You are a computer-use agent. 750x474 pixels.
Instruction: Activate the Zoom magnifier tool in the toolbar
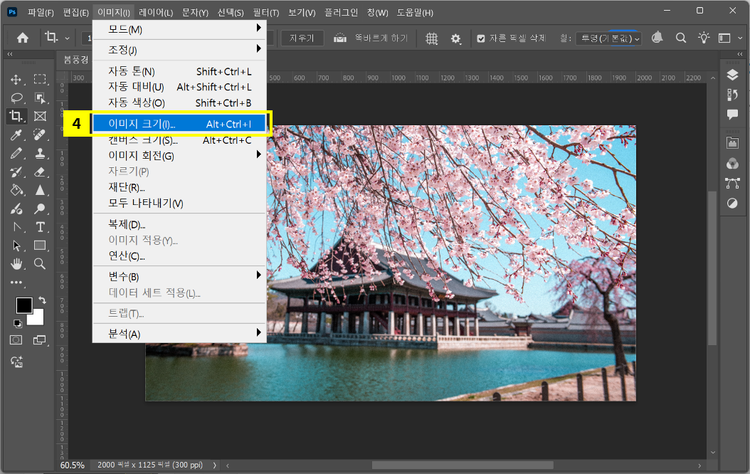40,263
